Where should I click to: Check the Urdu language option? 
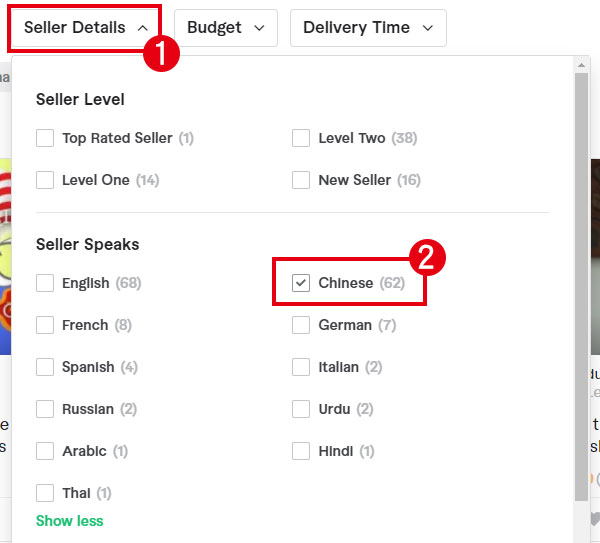[x=301, y=409]
